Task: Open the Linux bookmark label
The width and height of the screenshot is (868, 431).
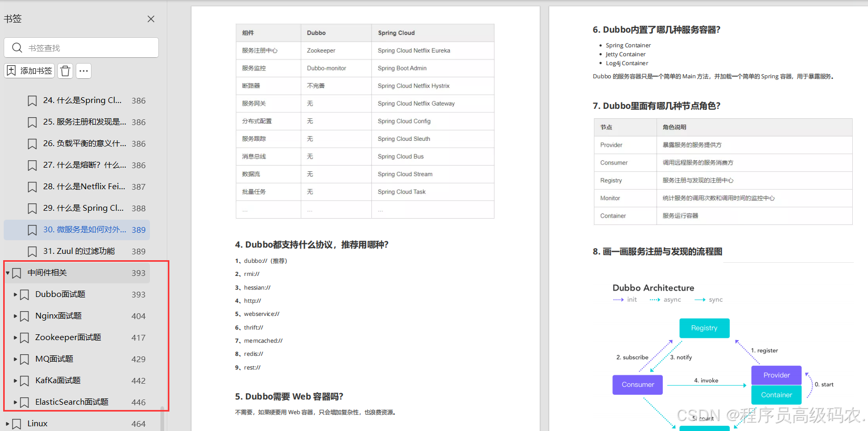Action: (x=37, y=424)
